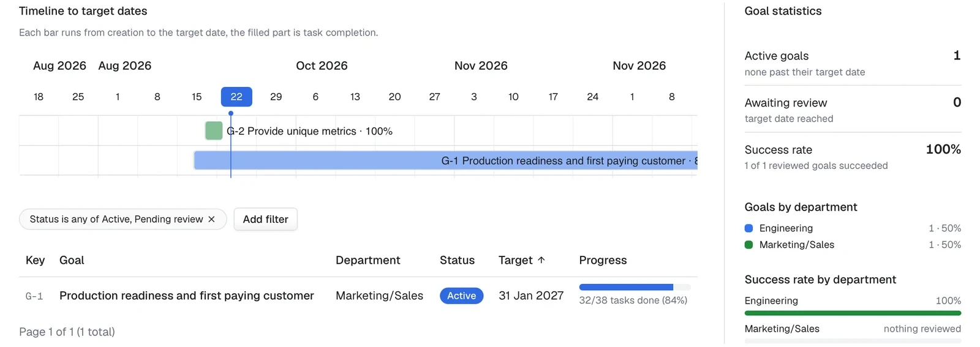Viewport: 980px width, 347px height.
Task: Sort by the Target column header
Action: pyautogui.click(x=521, y=260)
